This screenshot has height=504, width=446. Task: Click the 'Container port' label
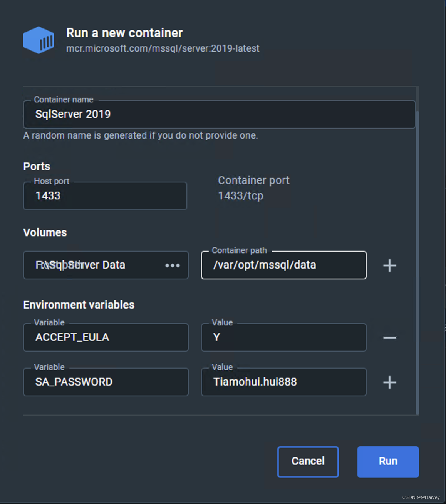click(x=253, y=180)
